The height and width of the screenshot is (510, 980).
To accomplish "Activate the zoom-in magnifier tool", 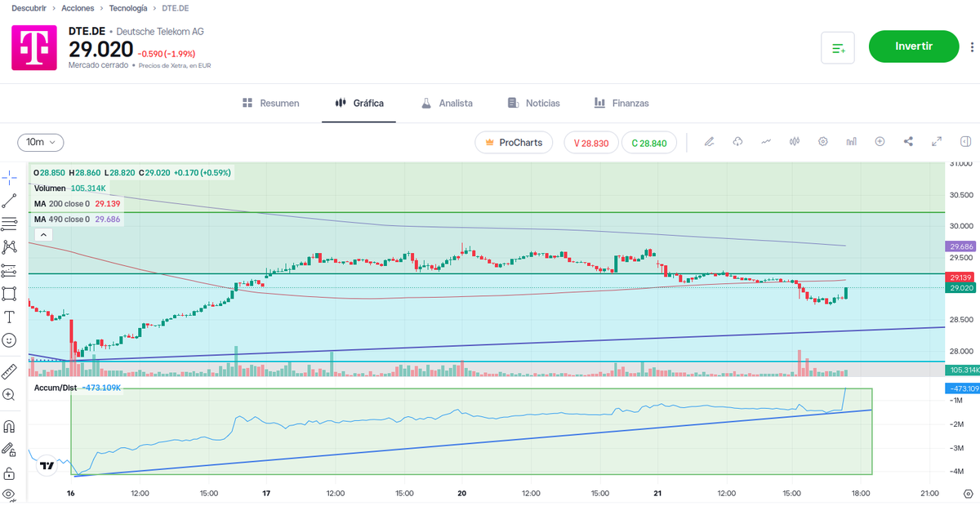I will [x=9, y=395].
